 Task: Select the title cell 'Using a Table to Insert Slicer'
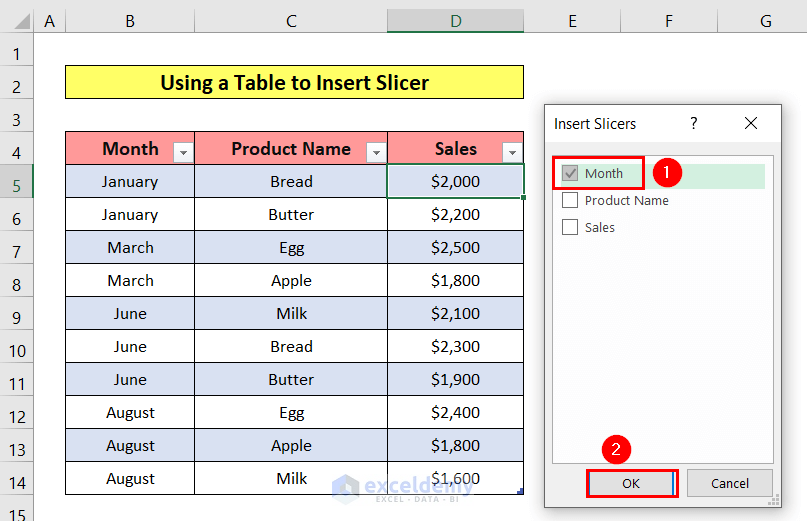point(294,83)
